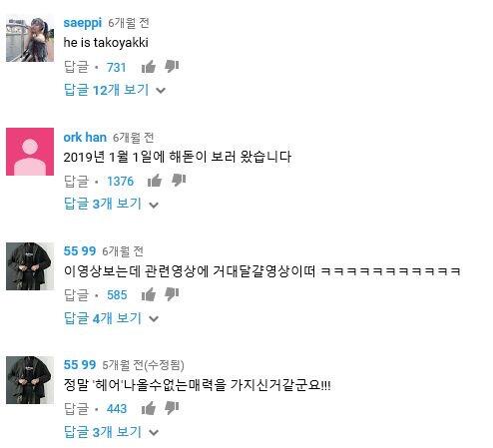Thumbs down the comment with 585 likes

click(172, 294)
